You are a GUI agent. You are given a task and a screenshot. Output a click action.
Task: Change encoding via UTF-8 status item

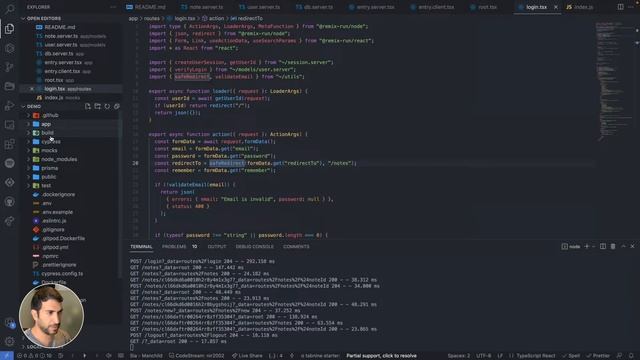point(484,356)
